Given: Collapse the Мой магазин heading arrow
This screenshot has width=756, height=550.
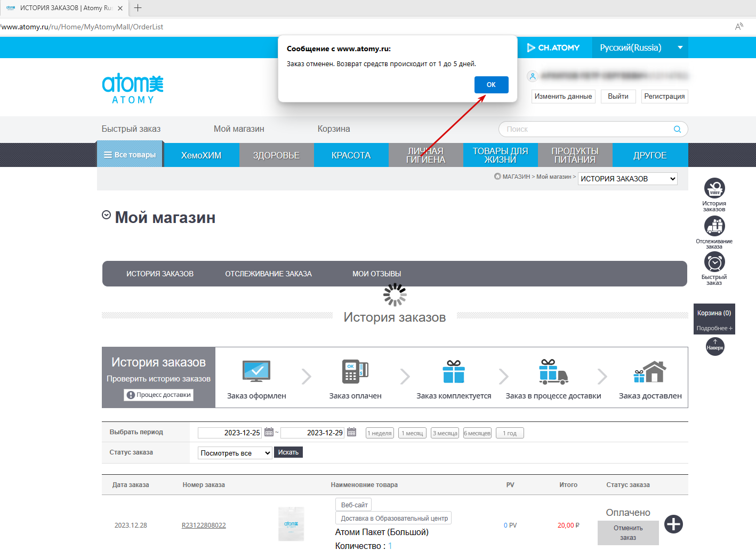Looking at the screenshot, I should pyautogui.click(x=107, y=215).
